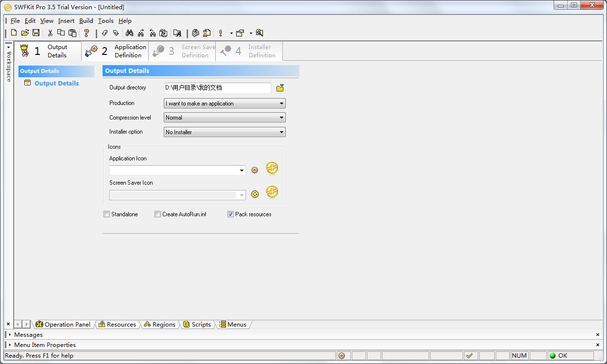Enable the Standalone checkbox

click(x=106, y=214)
